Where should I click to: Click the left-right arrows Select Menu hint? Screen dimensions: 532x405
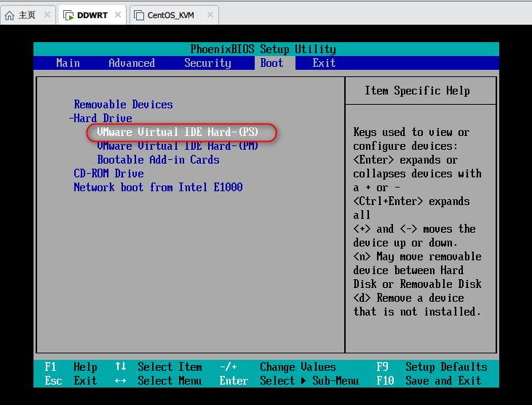pyautogui.click(x=159, y=380)
